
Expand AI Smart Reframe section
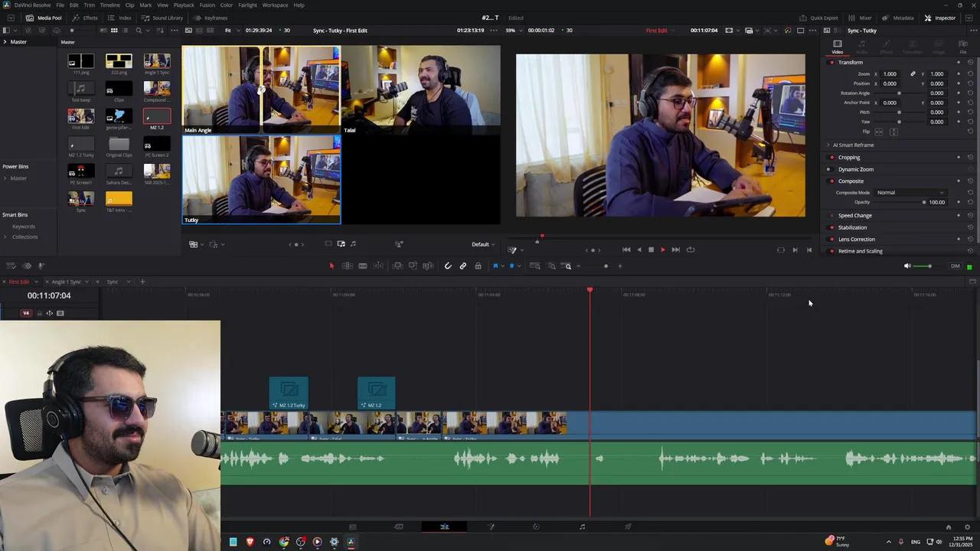828,145
